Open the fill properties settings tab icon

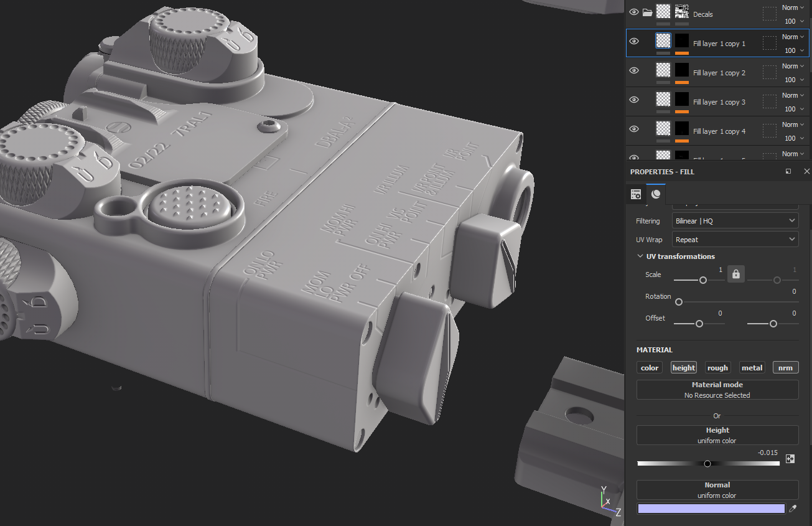click(x=636, y=194)
